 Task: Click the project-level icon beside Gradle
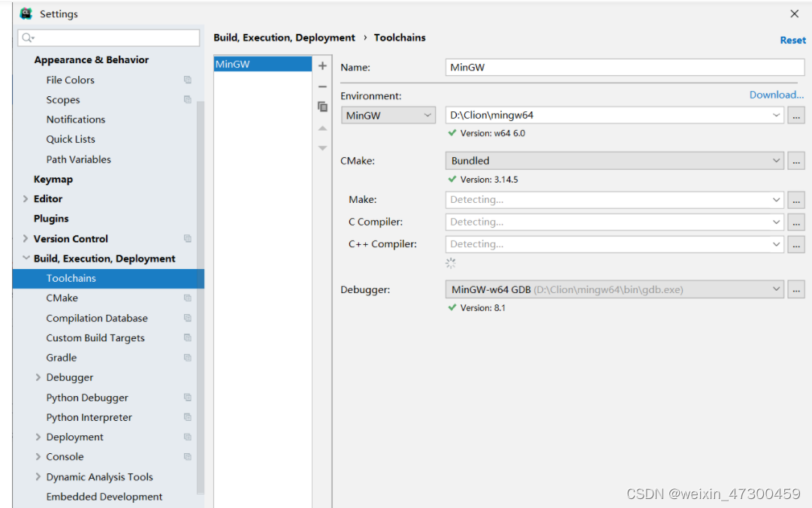pos(188,357)
